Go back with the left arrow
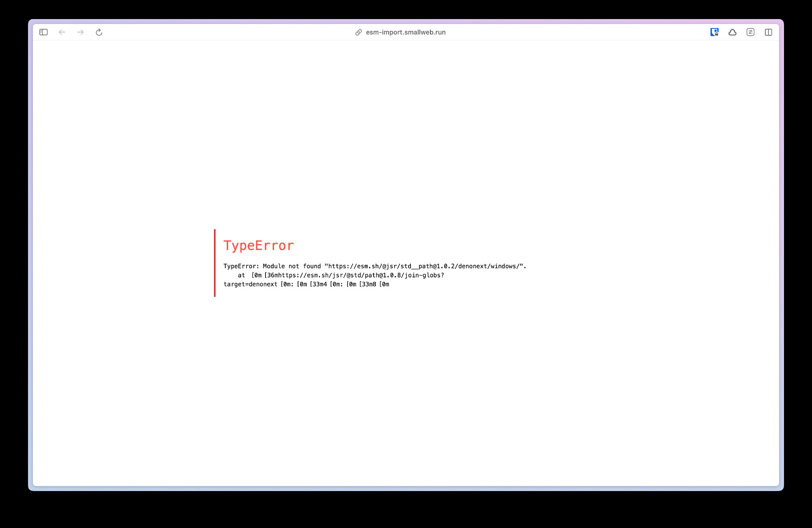812x528 pixels. click(62, 32)
